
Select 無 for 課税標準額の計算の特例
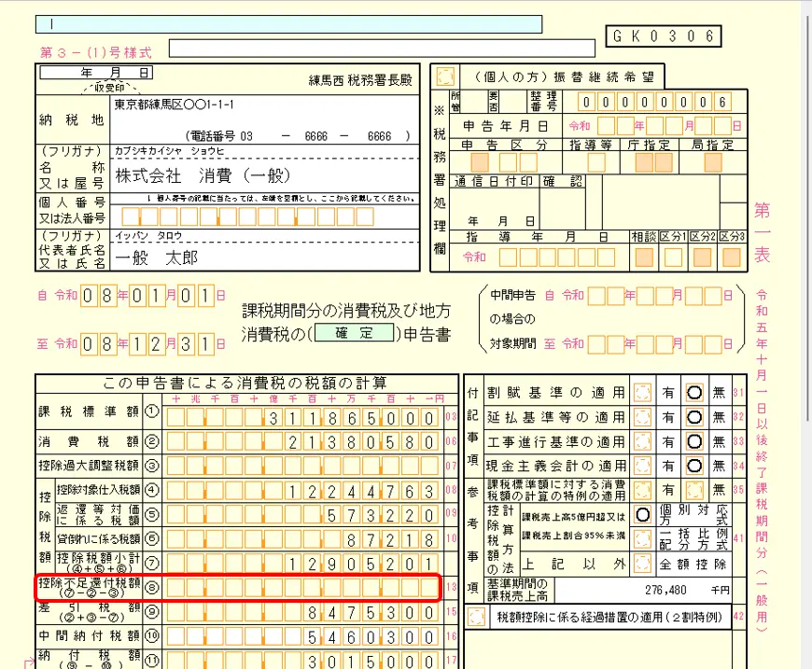(x=694, y=490)
